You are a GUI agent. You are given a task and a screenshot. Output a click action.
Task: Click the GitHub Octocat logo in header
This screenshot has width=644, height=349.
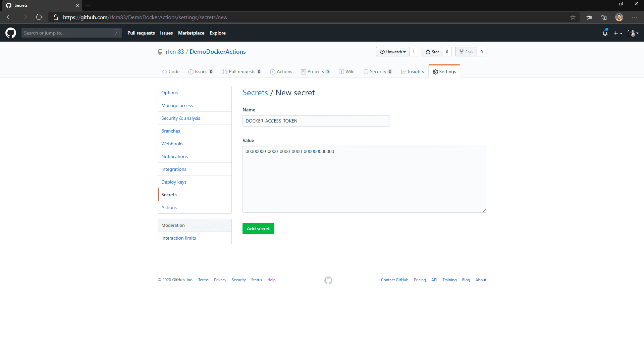pos(11,33)
